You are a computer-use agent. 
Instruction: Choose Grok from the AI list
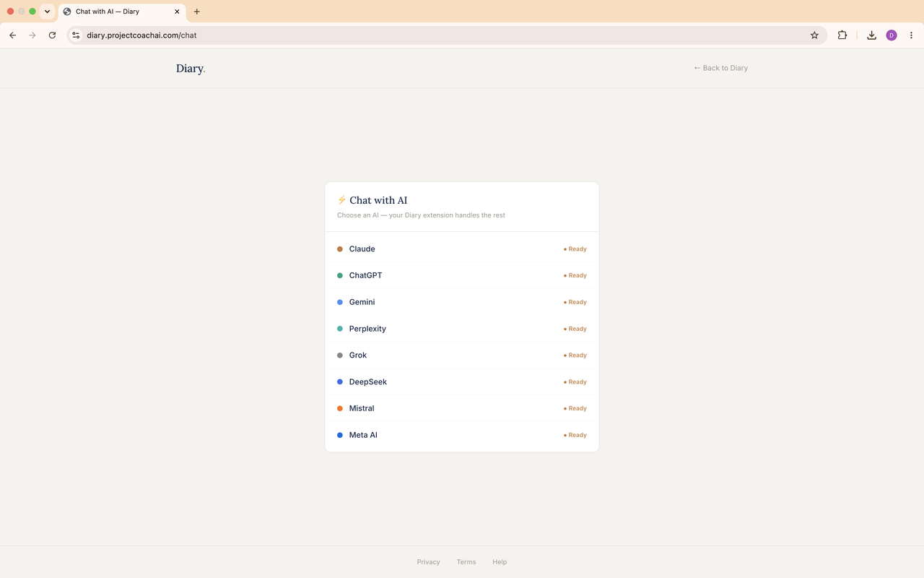click(x=462, y=355)
